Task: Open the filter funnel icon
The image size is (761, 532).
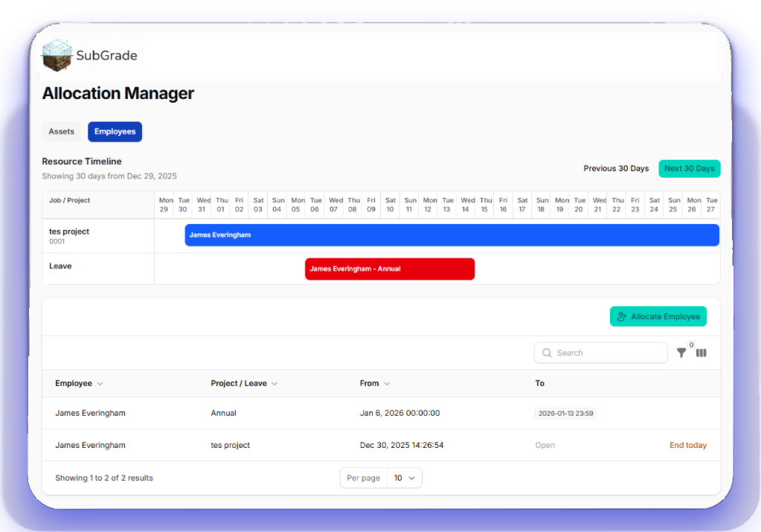Action: [681, 353]
